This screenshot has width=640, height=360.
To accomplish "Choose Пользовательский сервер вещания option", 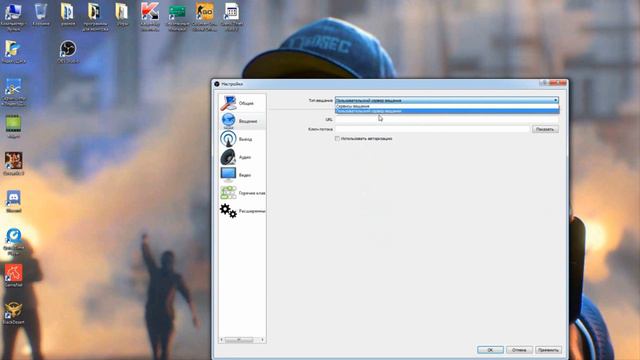I will (x=447, y=111).
